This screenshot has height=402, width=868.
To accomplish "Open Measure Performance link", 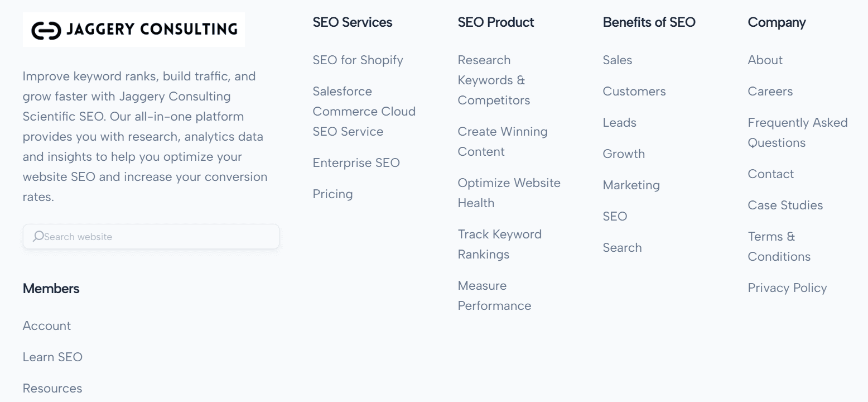I will pos(494,295).
